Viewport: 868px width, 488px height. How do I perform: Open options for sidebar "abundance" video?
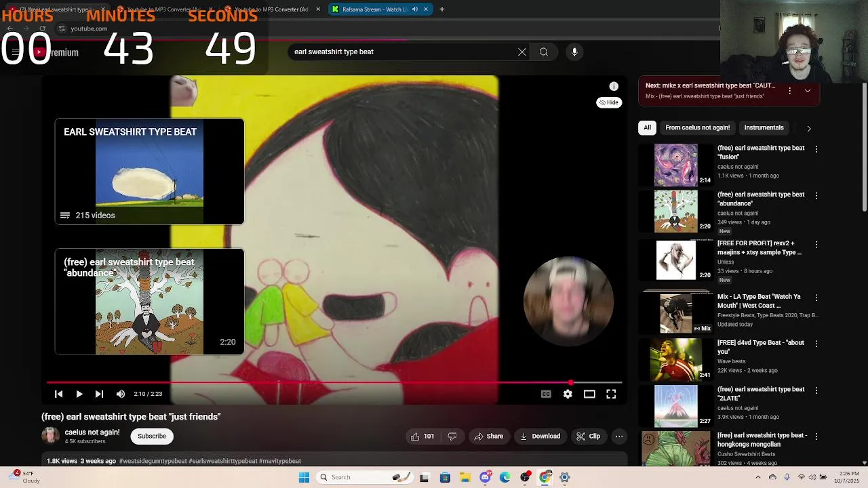(x=816, y=196)
